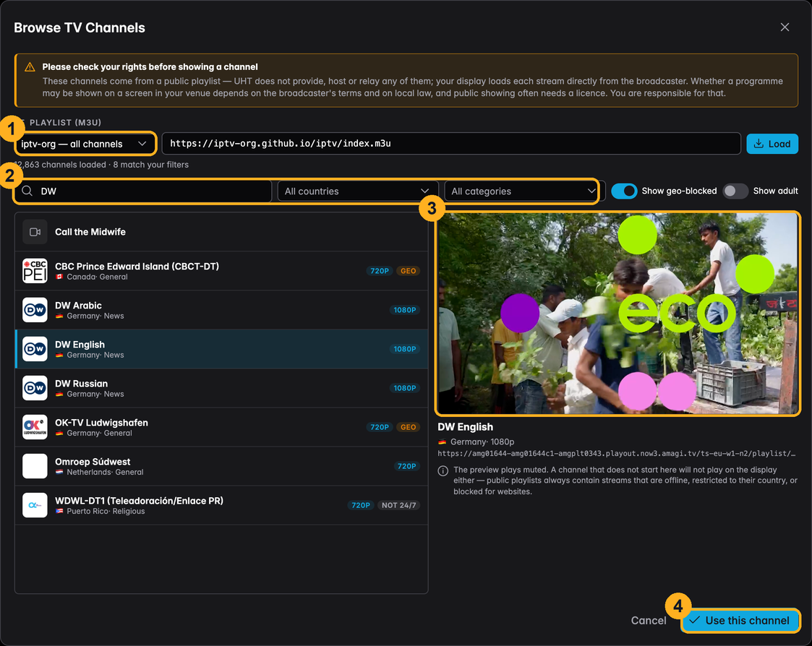812x646 pixels.
Task: Click the magnifier icon in the search box
Action: 27,191
